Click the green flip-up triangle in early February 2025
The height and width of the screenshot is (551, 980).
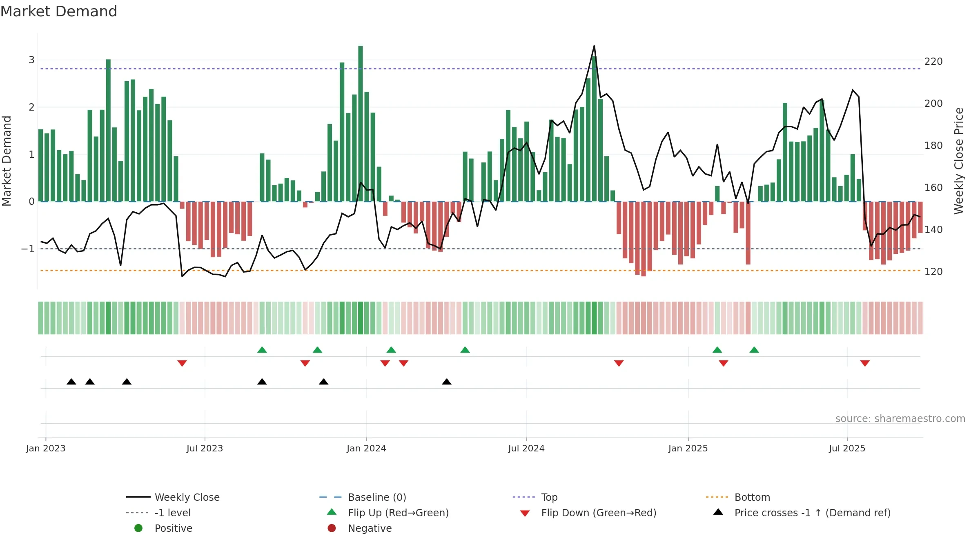(717, 350)
